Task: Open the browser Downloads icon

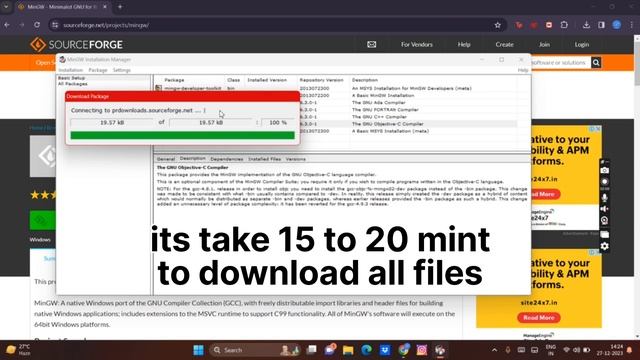Action: tap(586, 25)
